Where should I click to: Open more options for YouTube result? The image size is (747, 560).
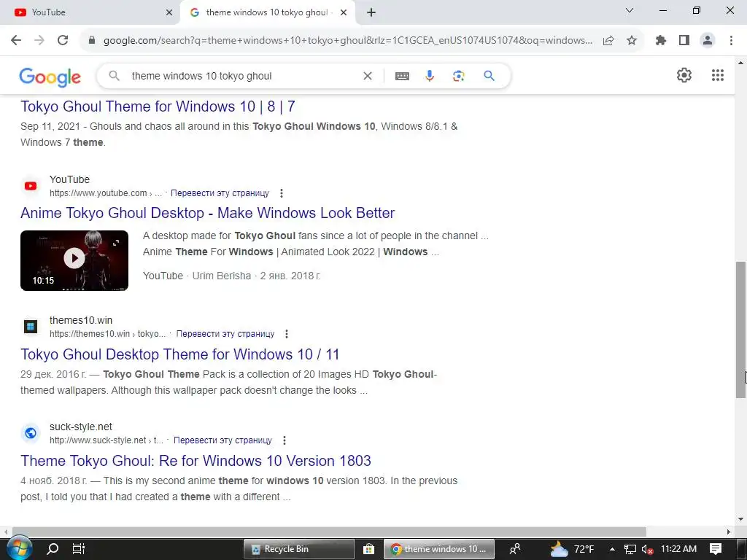click(x=282, y=192)
